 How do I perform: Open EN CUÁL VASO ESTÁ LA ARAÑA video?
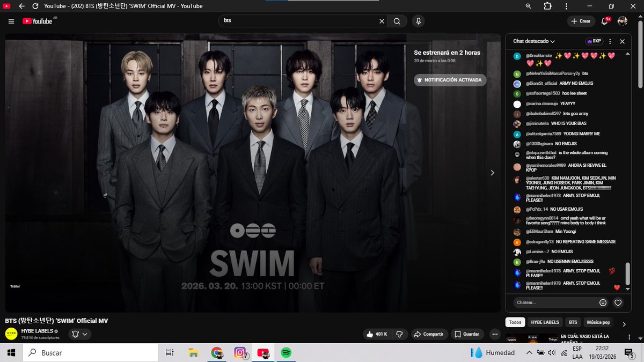[585, 339]
